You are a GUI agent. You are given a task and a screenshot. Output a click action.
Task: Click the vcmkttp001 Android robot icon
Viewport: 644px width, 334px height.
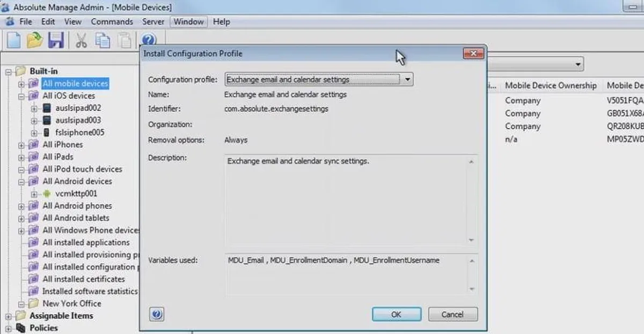[47, 194]
